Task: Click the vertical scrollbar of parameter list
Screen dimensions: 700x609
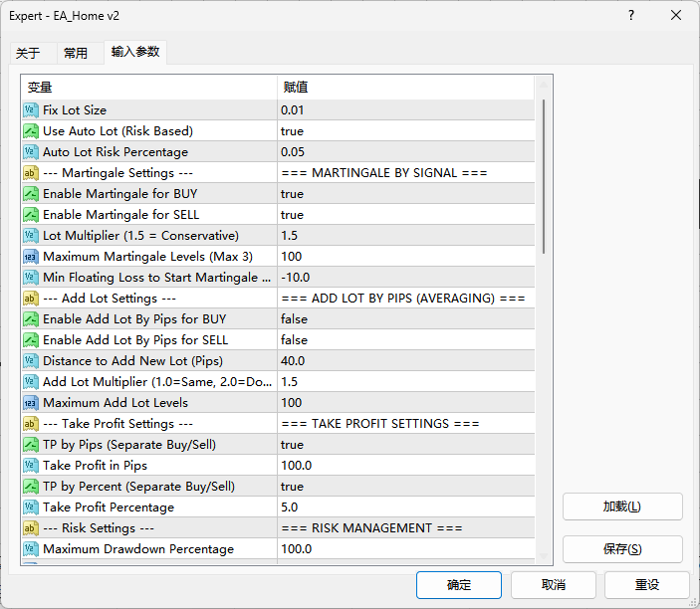Action: [x=544, y=179]
